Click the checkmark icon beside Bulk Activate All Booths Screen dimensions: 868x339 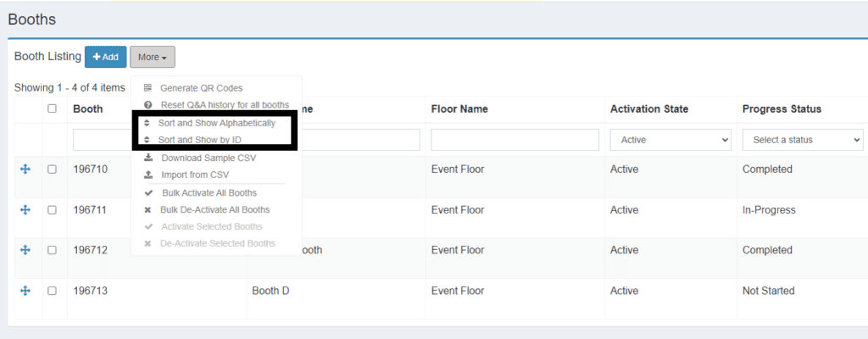(x=148, y=192)
